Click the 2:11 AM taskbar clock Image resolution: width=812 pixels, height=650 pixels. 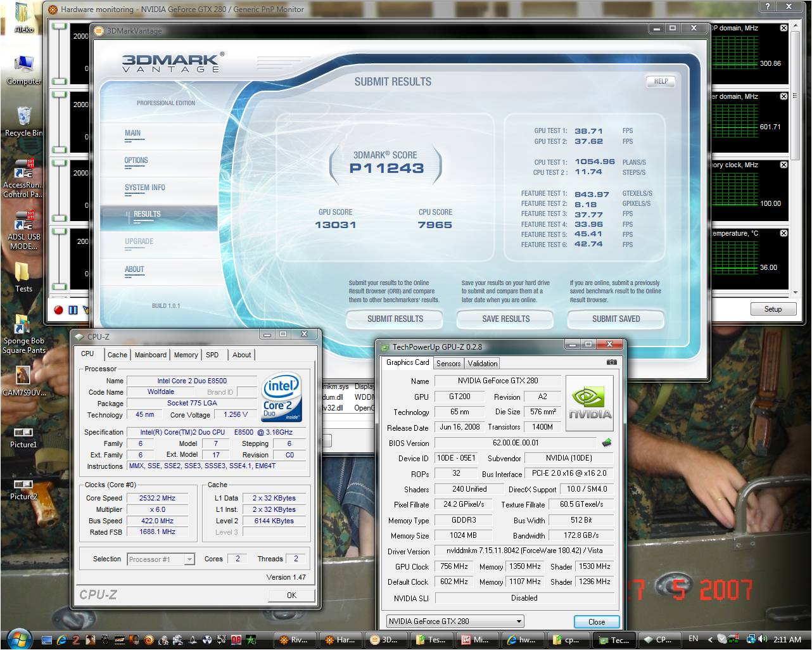(x=787, y=639)
